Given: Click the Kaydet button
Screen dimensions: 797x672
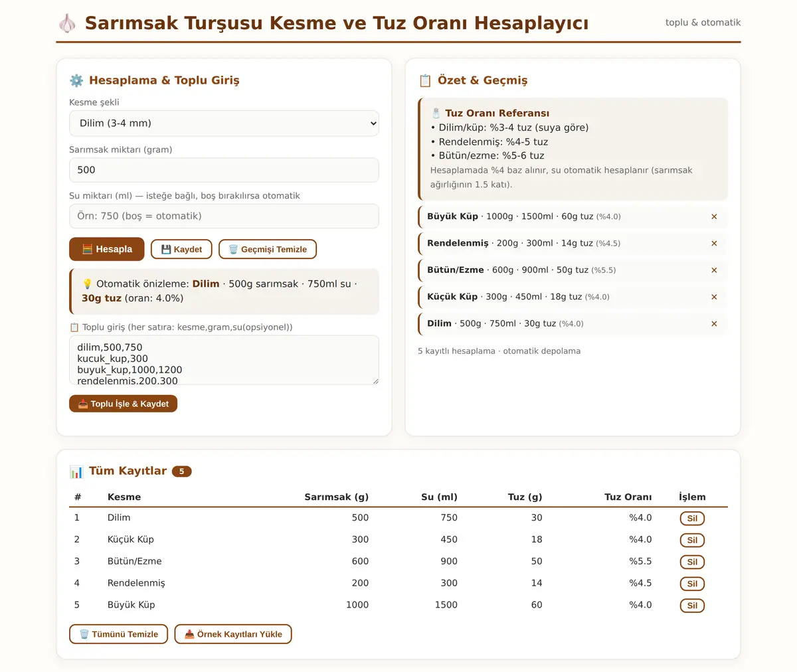Looking at the screenshot, I should point(181,249).
